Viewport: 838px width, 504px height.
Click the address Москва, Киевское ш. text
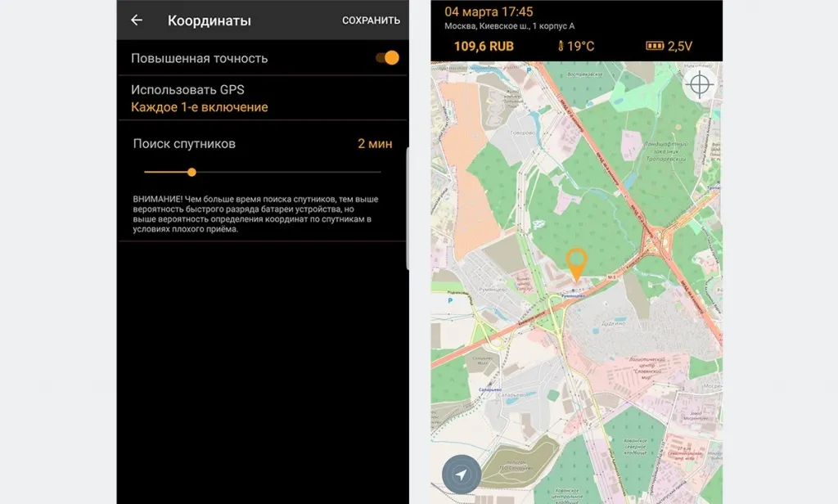pos(509,25)
